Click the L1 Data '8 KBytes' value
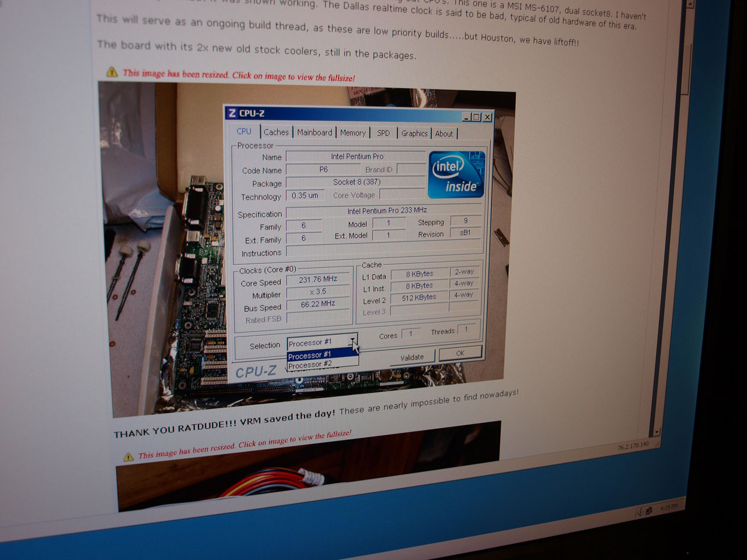The width and height of the screenshot is (747, 560). point(419,274)
